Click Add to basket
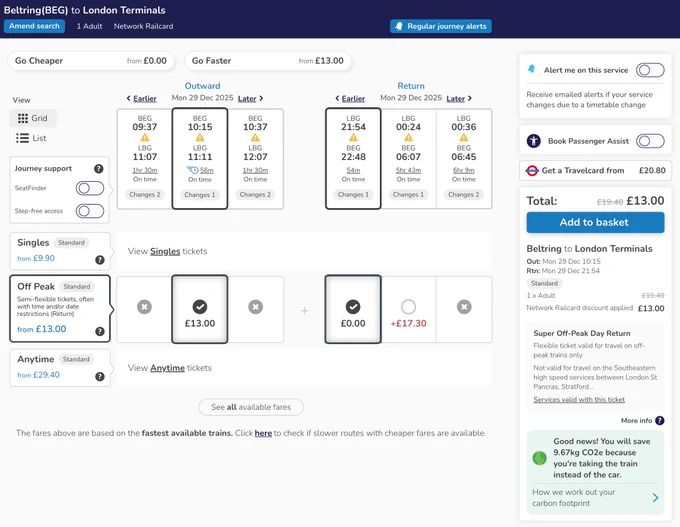Viewport: 680px width, 527px height. tap(595, 222)
